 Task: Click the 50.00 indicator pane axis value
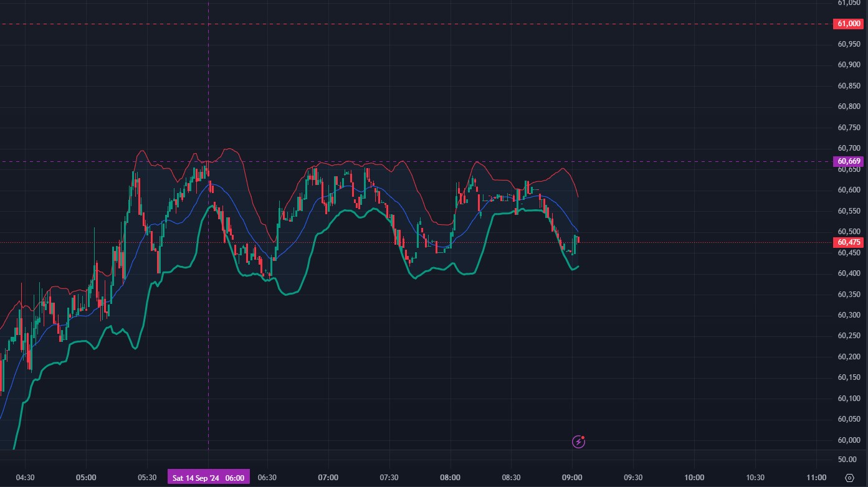pos(847,460)
